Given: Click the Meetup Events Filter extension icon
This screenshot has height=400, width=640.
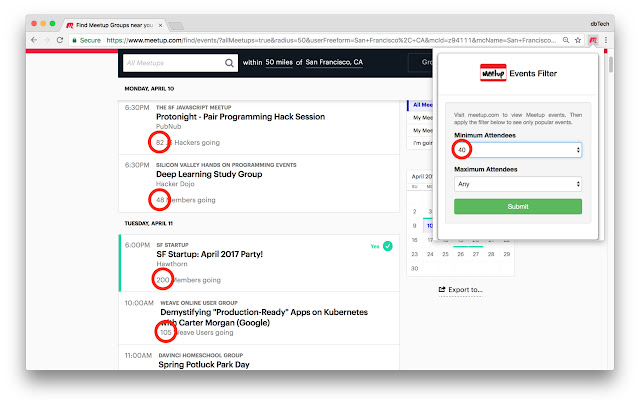Looking at the screenshot, I should [593, 40].
